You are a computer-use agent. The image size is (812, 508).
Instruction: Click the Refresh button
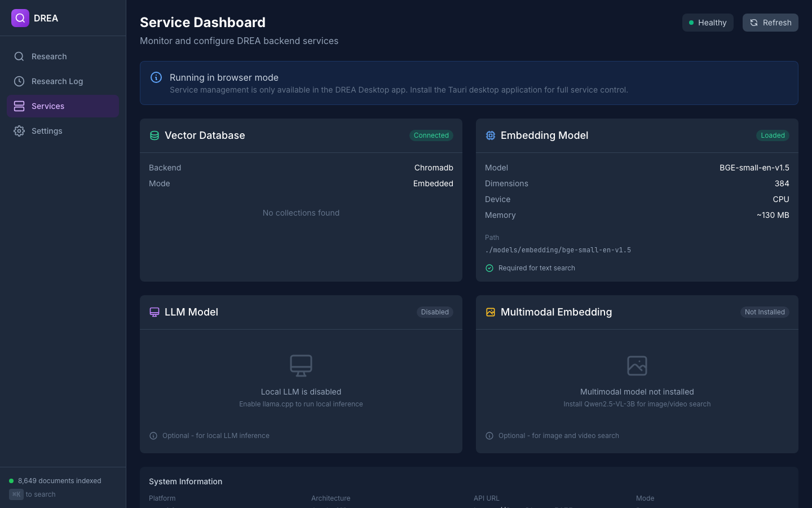(770, 23)
